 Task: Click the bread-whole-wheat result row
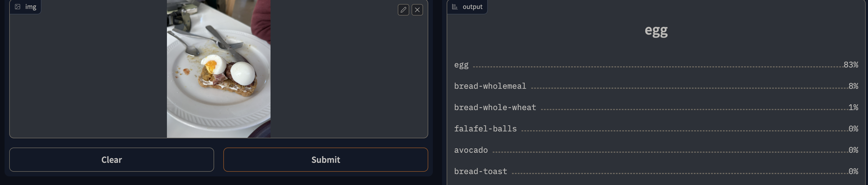pyautogui.click(x=656, y=107)
